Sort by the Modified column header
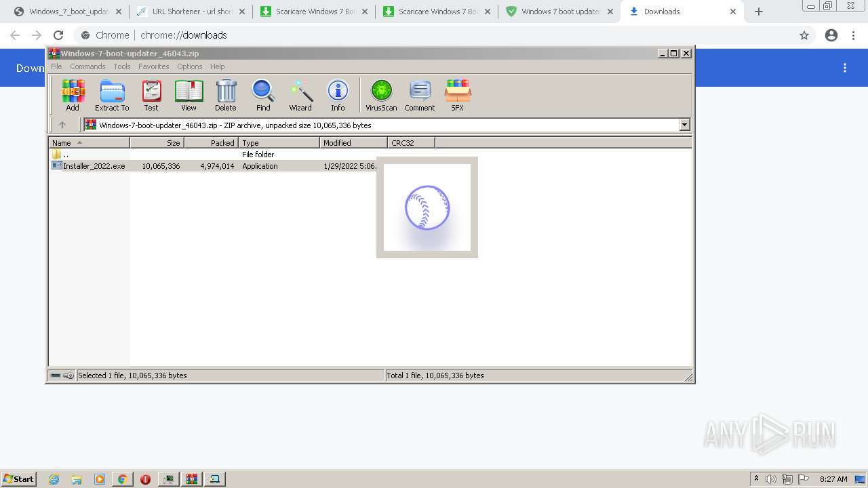This screenshot has height=488, width=868. coord(354,143)
